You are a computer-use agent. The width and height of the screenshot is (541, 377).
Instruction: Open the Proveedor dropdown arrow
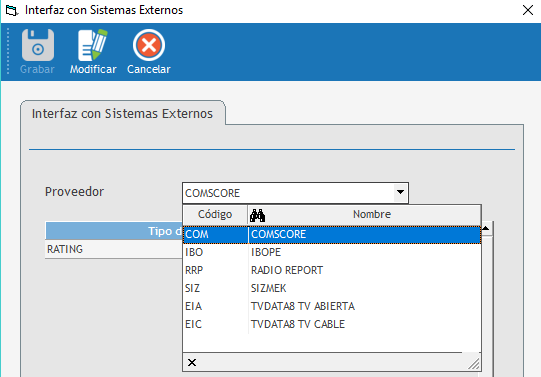tap(400, 192)
